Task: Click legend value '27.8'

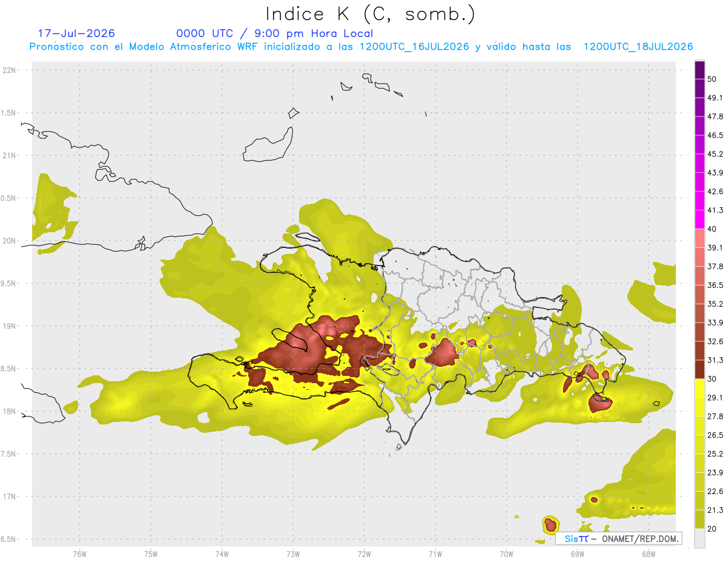Action: (x=715, y=416)
